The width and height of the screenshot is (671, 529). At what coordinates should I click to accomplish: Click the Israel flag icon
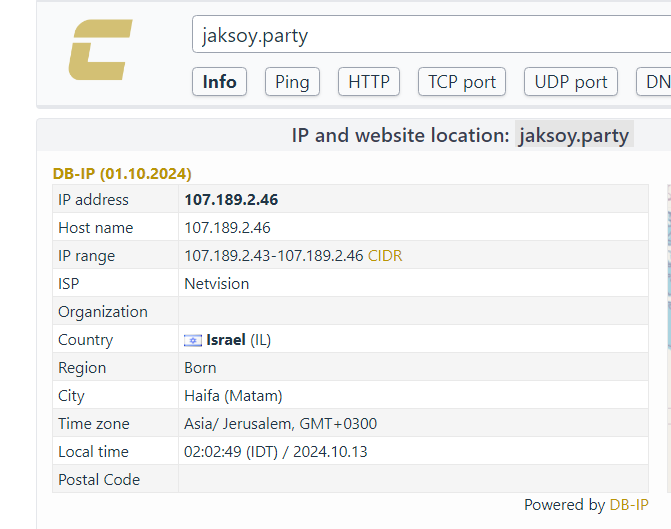coord(193,340)
